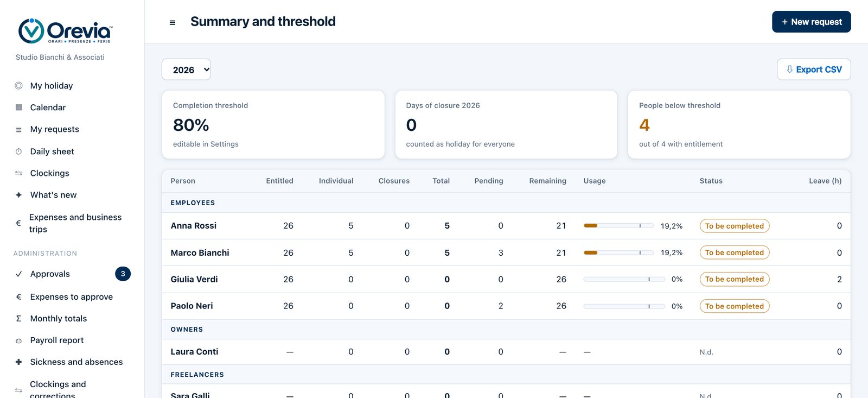
Task: Click the Remaining column header
Action: coord(547,181)
